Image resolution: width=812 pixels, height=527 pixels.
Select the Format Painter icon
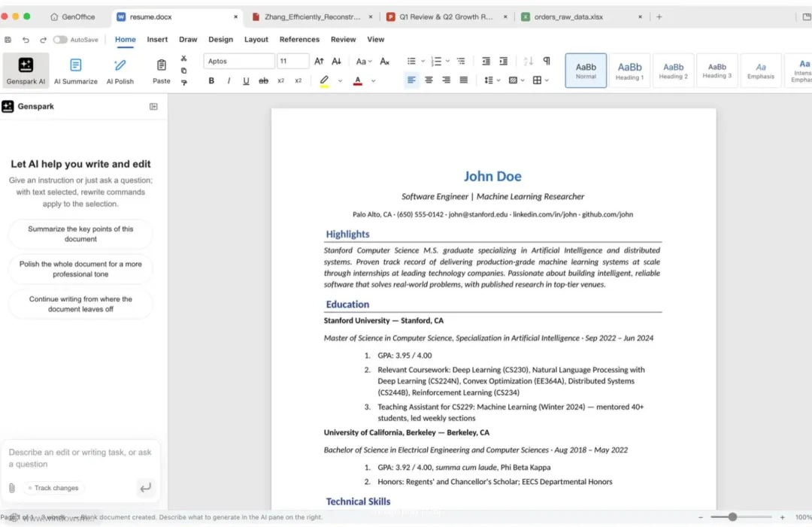184,82
